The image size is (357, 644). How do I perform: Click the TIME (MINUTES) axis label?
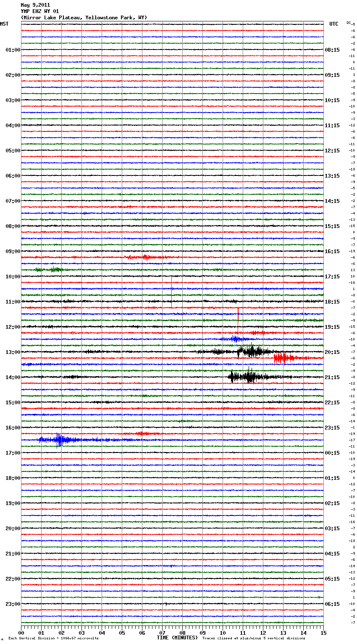pyautogui.click(x=177, y=638)
